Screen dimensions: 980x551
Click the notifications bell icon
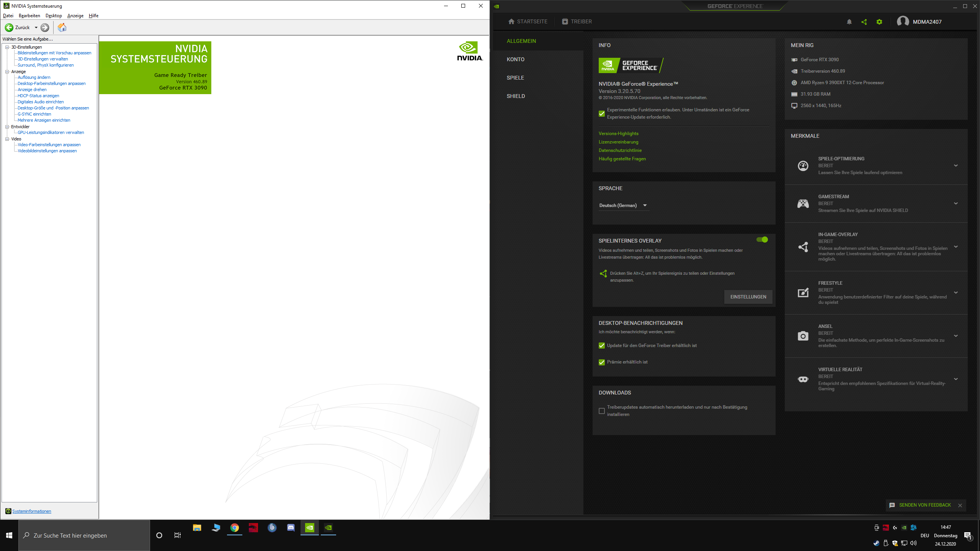[849, 22]
